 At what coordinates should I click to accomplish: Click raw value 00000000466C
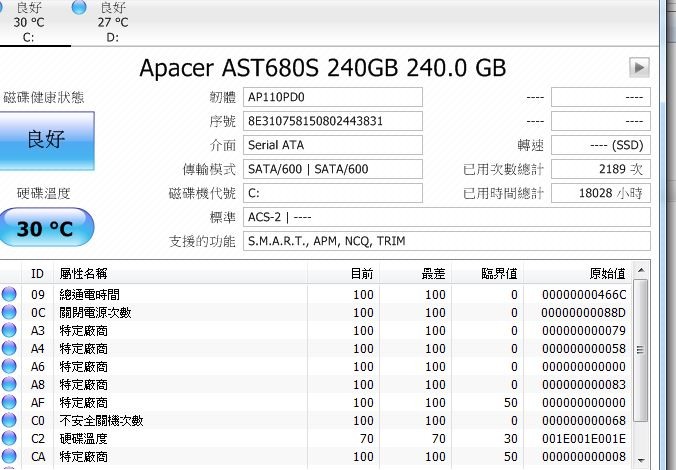click(x=584, y=295)
